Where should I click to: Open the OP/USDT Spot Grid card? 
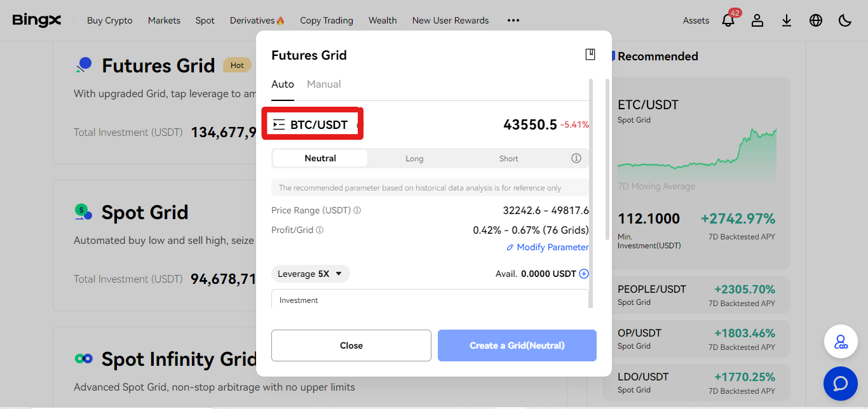point(696,339)
